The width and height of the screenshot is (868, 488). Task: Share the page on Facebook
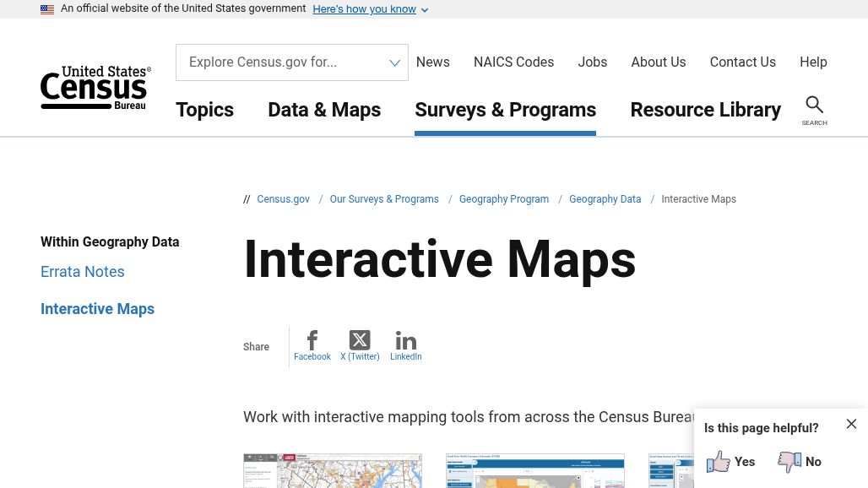312,344
